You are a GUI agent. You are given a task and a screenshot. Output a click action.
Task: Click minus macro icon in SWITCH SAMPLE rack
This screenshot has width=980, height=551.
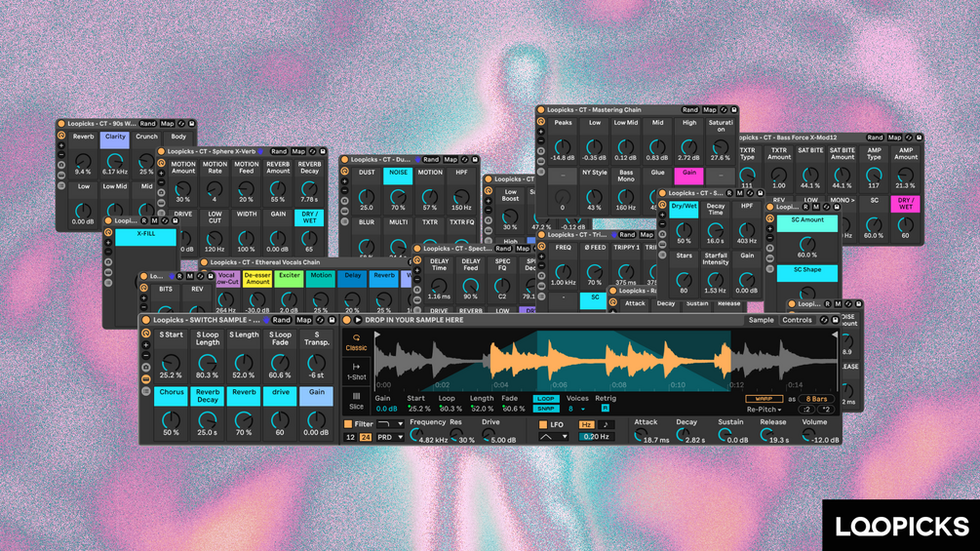click(x=145, y=355)
